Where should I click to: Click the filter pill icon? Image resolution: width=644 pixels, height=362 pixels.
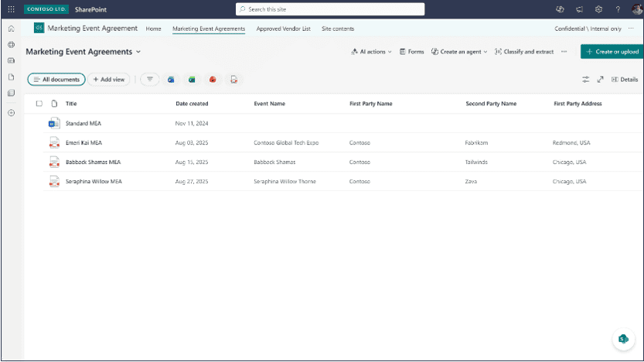point(150,80)
